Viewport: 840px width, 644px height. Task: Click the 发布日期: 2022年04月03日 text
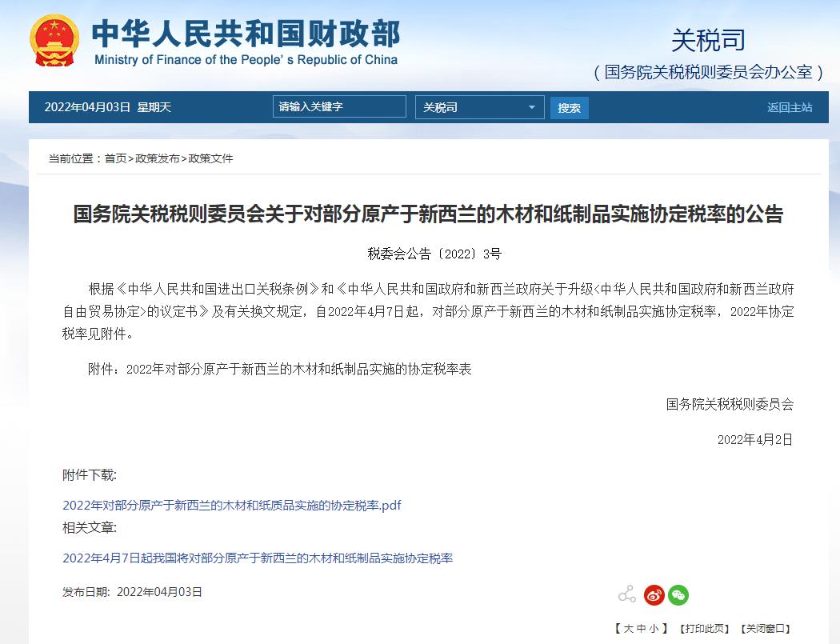(x=132, y=591)
